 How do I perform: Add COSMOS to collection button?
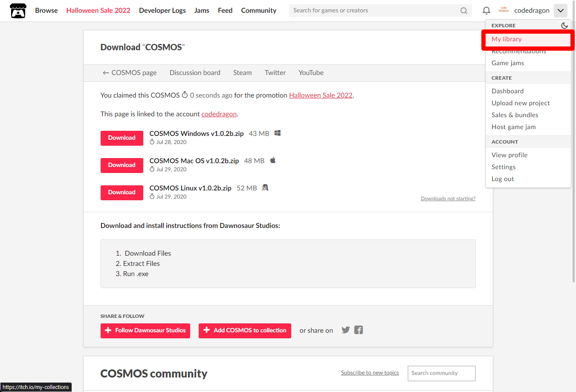coord(245,331)
